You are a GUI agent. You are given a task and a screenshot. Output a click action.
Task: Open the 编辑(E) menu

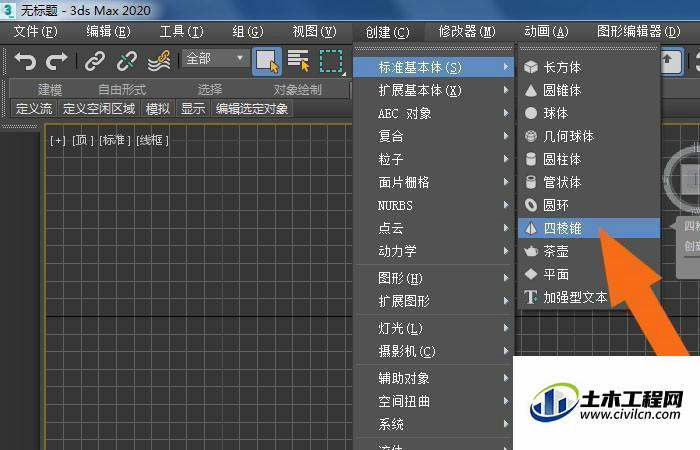[x=108, y=32]
